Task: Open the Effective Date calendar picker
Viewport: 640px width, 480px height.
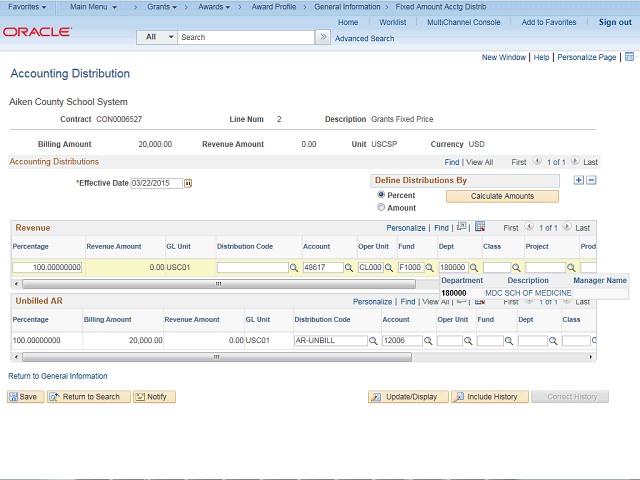Action: coord(188,183)
